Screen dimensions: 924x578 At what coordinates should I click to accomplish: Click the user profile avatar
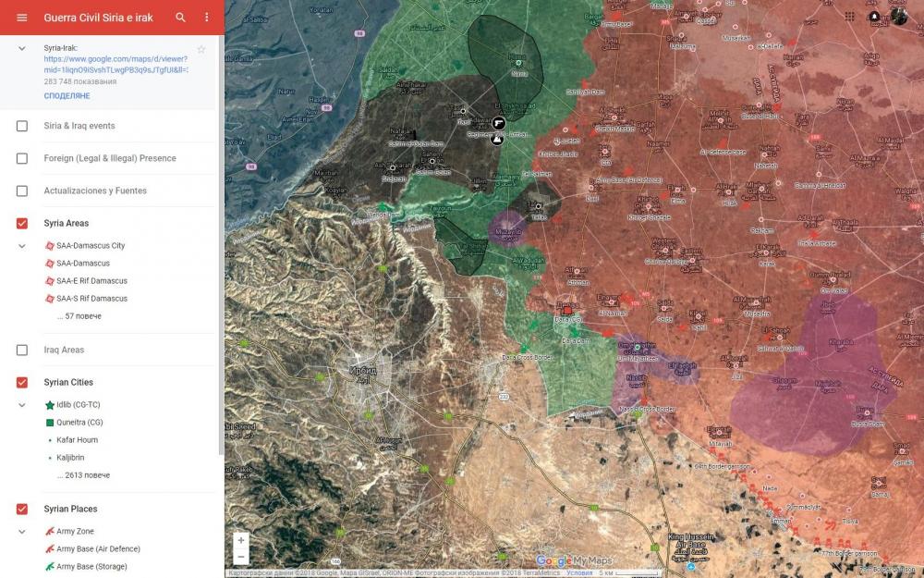click(900, 16)
